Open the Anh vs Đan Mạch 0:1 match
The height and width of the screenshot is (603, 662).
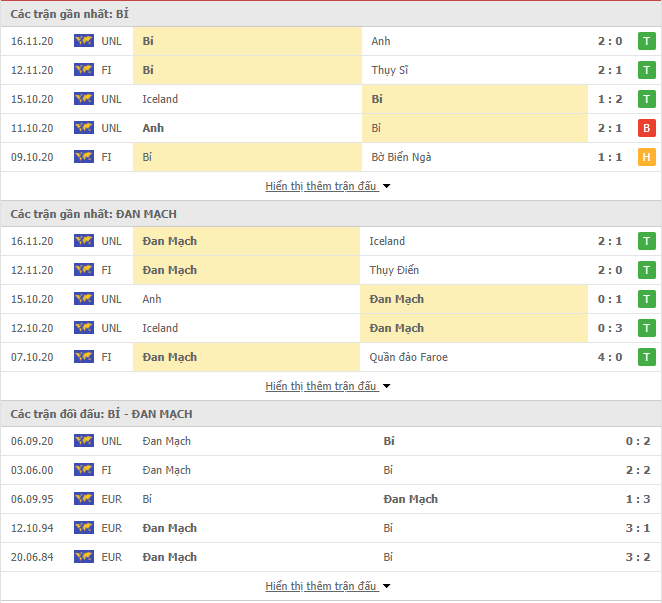point(331,299)
